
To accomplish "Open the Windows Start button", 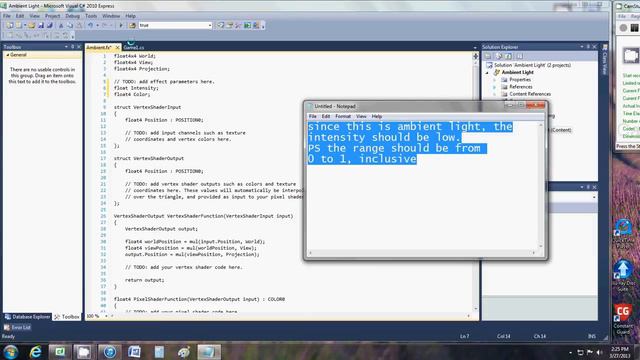I will click(11, 352).
